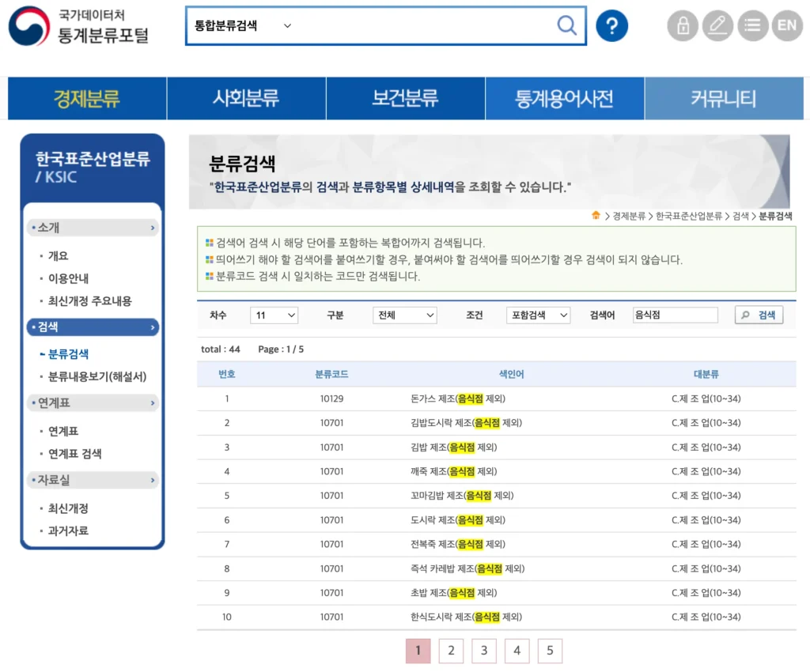
Task: Click the magnifier icon in the search bar
Action: pos(566,26)
